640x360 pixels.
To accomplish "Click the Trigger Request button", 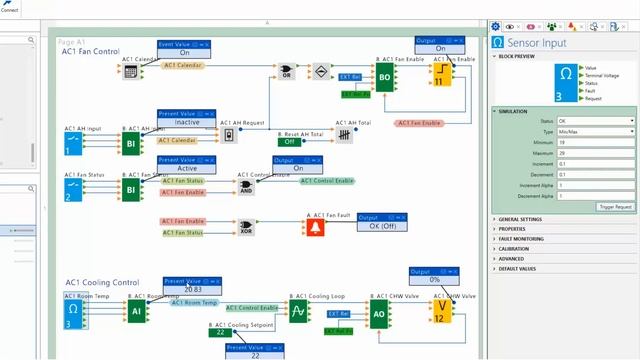I will point(615,207).
